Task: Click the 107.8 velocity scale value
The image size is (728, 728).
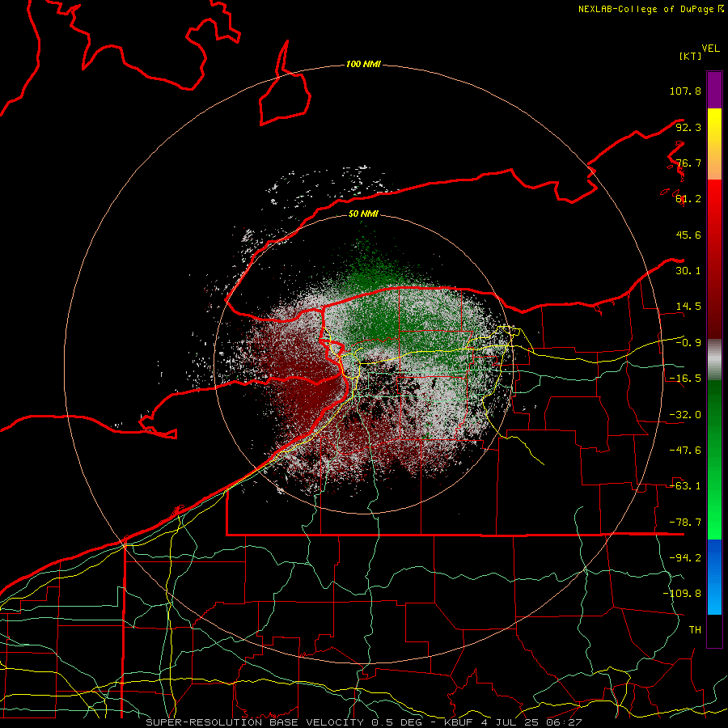Action: pos(685,91)
